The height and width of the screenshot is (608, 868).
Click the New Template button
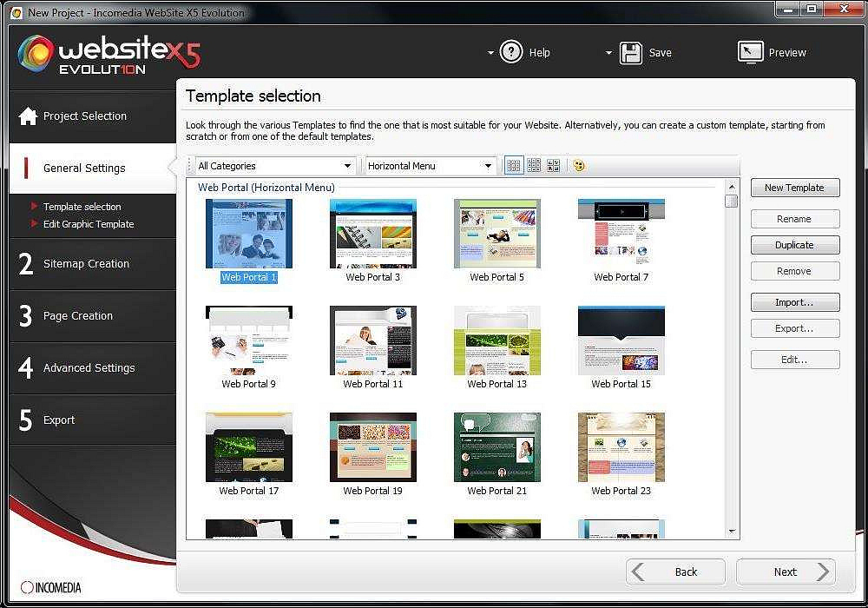(x=794, y=188)
